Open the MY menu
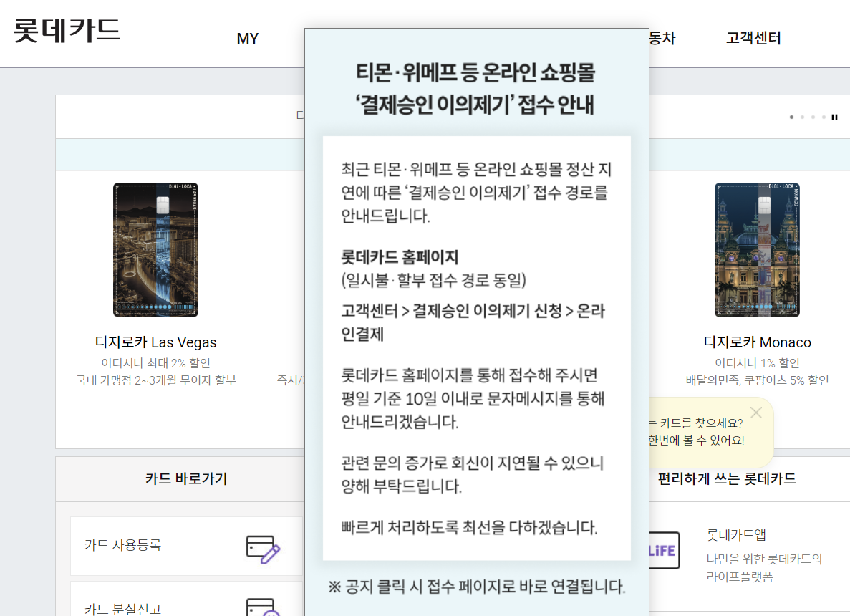The image size is (850, 616). click(247, 38)
